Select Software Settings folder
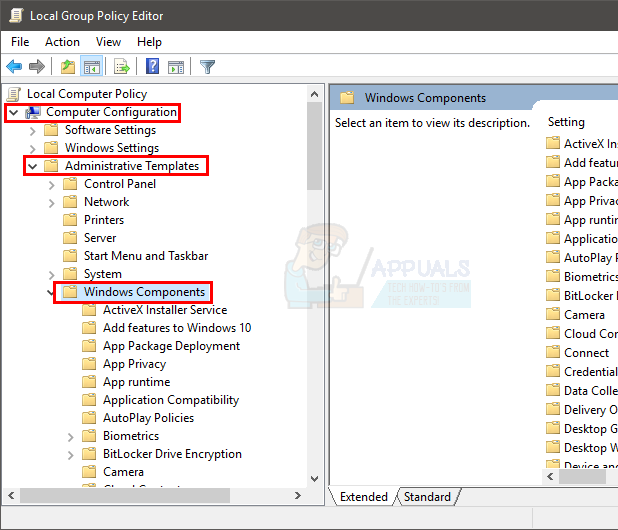This screenshot has width=618, height=530. [x=110, y=130]
